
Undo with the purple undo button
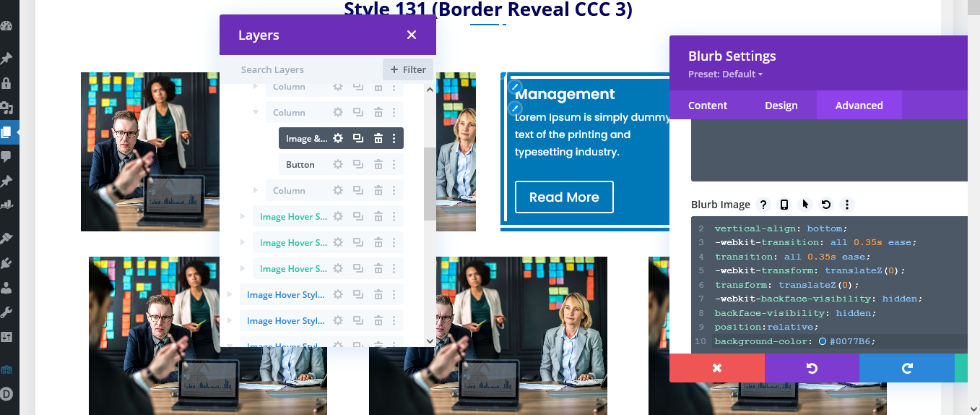point(812,368)
